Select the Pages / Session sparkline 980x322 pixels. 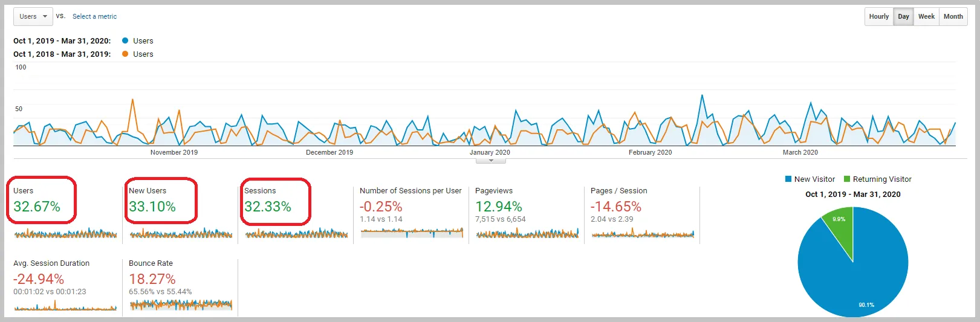(x=643, y=233)
